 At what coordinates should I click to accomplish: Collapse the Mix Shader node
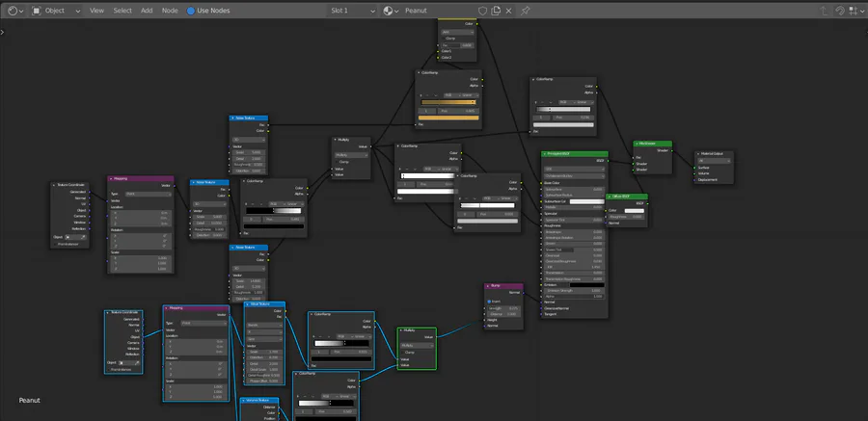tap(637, 144)
